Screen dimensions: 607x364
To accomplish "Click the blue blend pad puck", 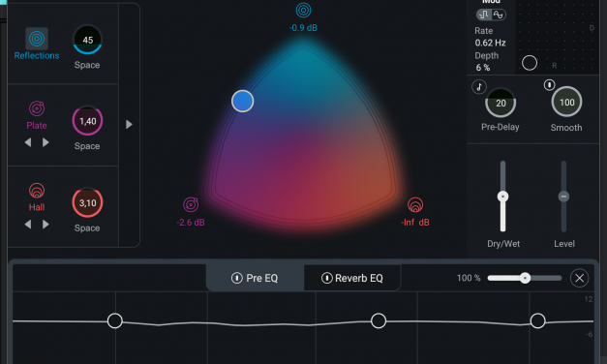I will point(243,101).
